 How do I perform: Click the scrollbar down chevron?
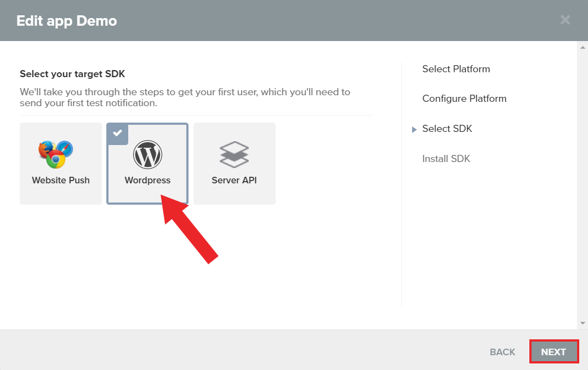[x=583, y=322]
